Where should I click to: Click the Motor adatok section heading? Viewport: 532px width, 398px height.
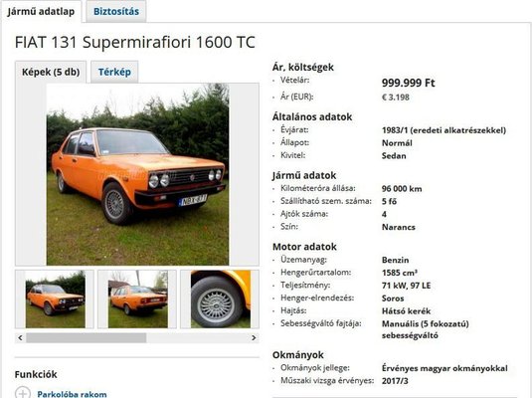coord(304,247)
